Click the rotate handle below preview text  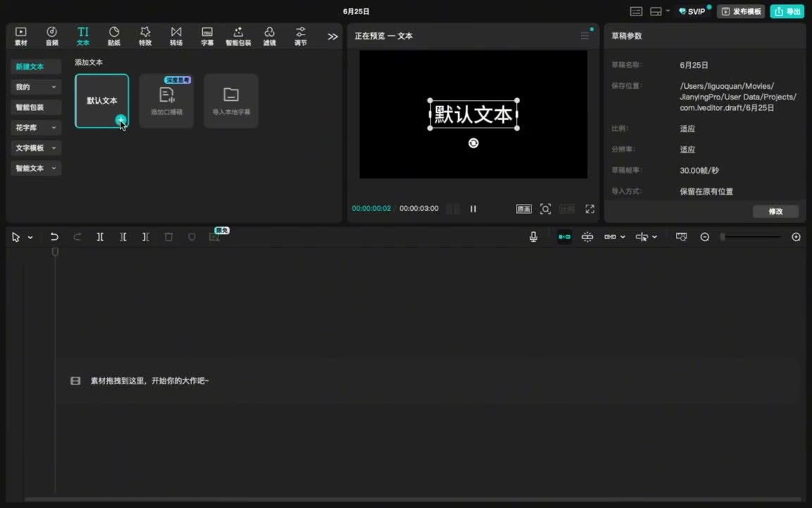coord(474,143)
